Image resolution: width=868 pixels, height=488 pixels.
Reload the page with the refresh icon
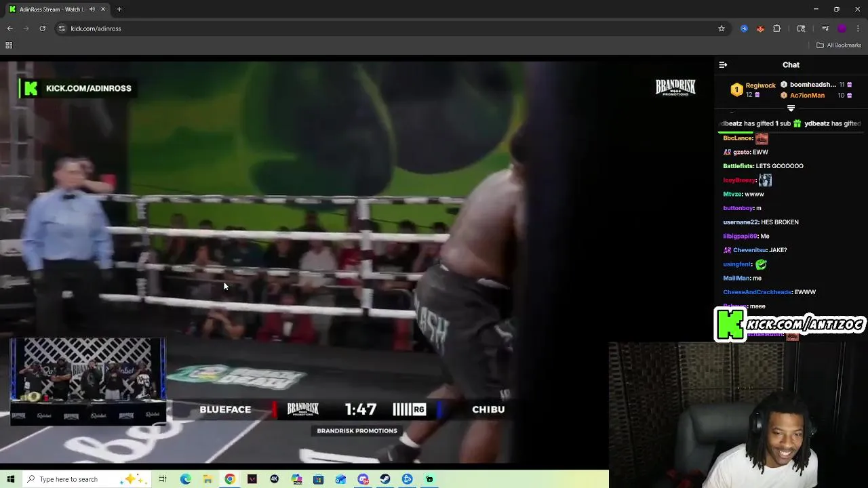(42, 28)
